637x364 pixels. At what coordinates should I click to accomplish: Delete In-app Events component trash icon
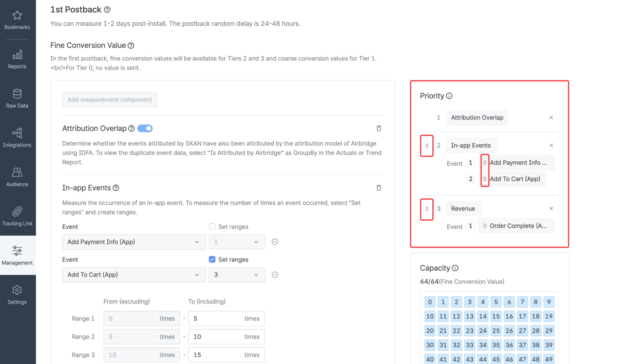tap(379, 188)
